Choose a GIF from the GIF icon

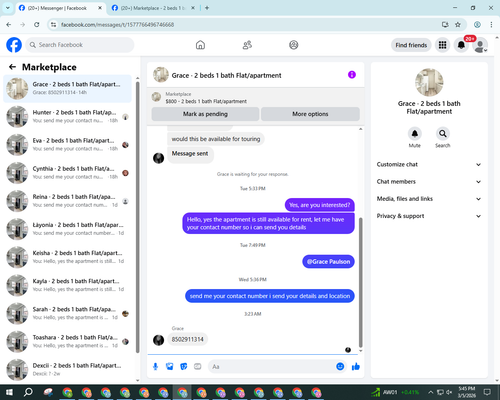pos(198,367)
